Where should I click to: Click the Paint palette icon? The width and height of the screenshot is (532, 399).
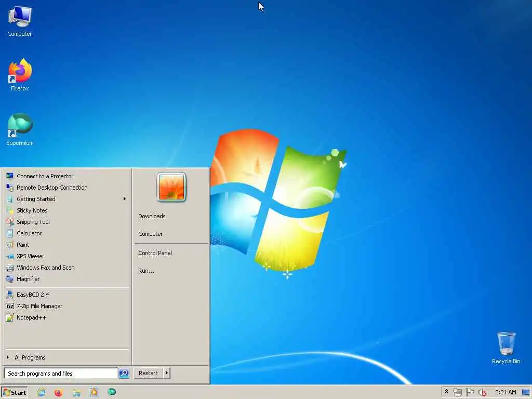click(x=9, y=245)
